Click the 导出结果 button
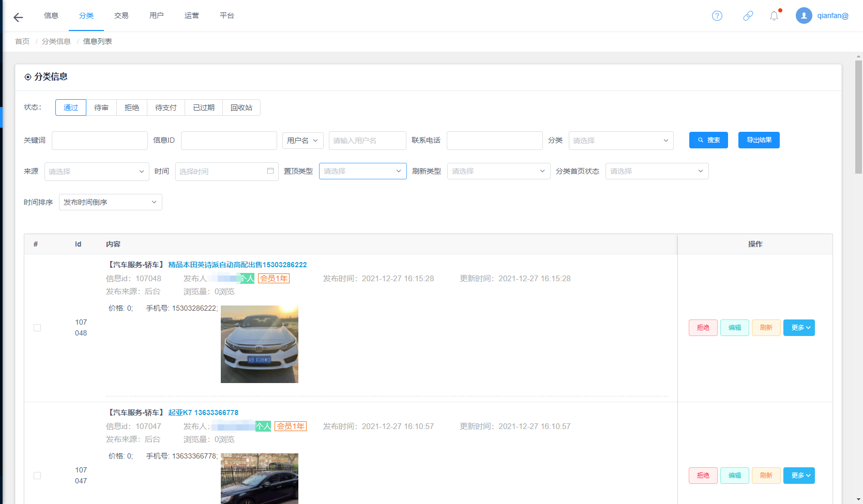 pyautogui.click(x=759, y=140)
